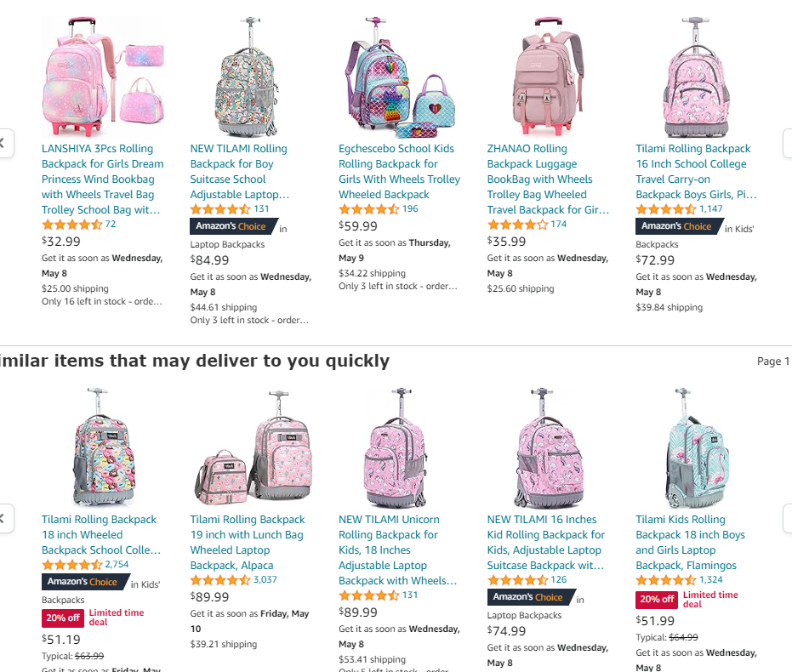Open LANSHIYA 3Pcs pink backpack set image
This screenshot has width=792, height=672.
(103, 77)
